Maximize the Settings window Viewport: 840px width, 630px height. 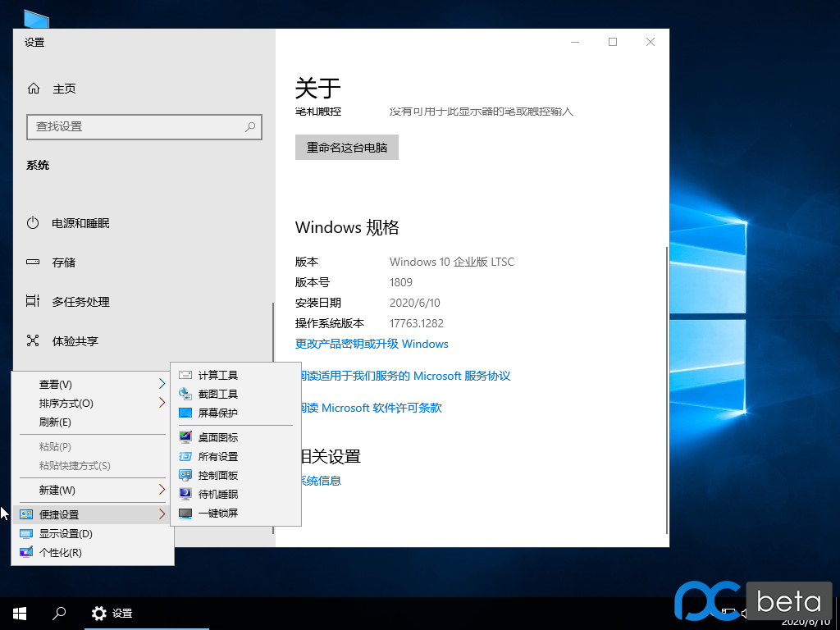click(613, 42)
